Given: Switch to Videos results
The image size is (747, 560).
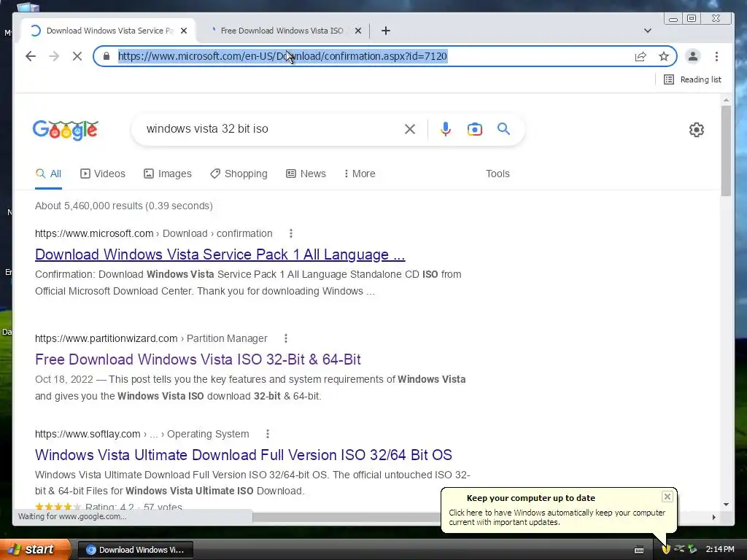Looking at the screenshot, I should click(103, 174).
